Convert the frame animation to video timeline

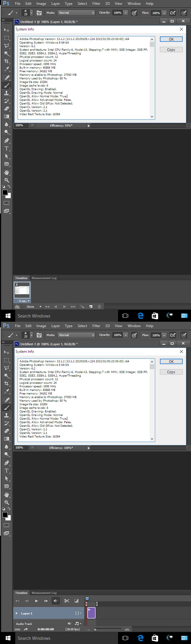17,306
